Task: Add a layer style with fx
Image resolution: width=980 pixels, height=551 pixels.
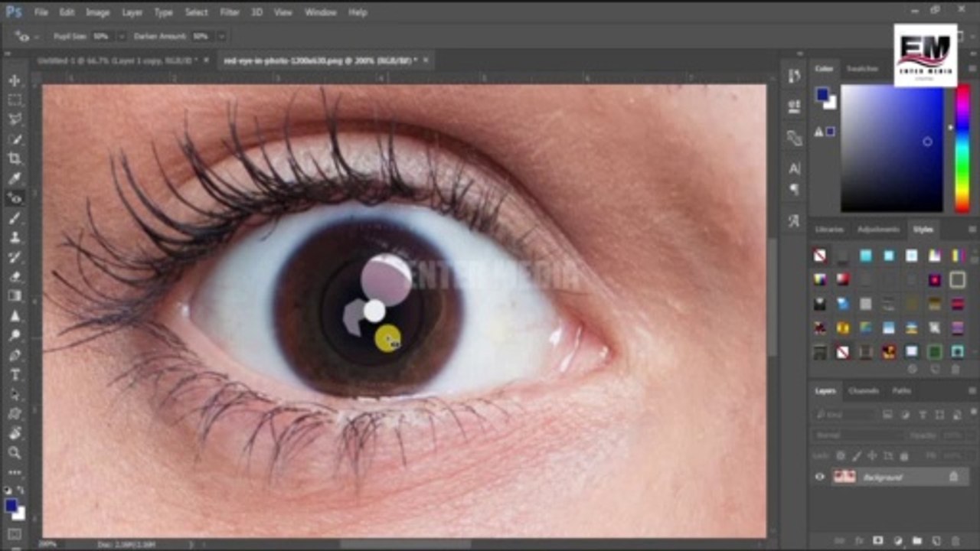Action: click(x=859, y=541)
